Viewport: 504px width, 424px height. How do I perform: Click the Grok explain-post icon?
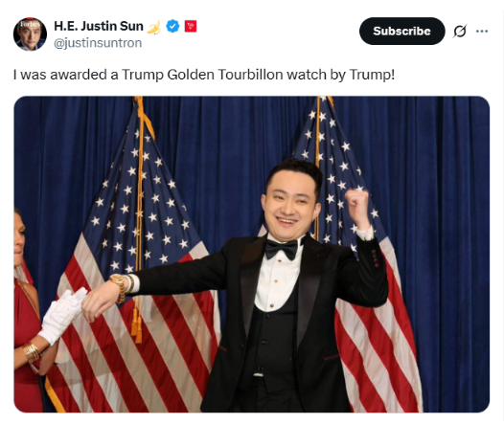coord(460,32)
